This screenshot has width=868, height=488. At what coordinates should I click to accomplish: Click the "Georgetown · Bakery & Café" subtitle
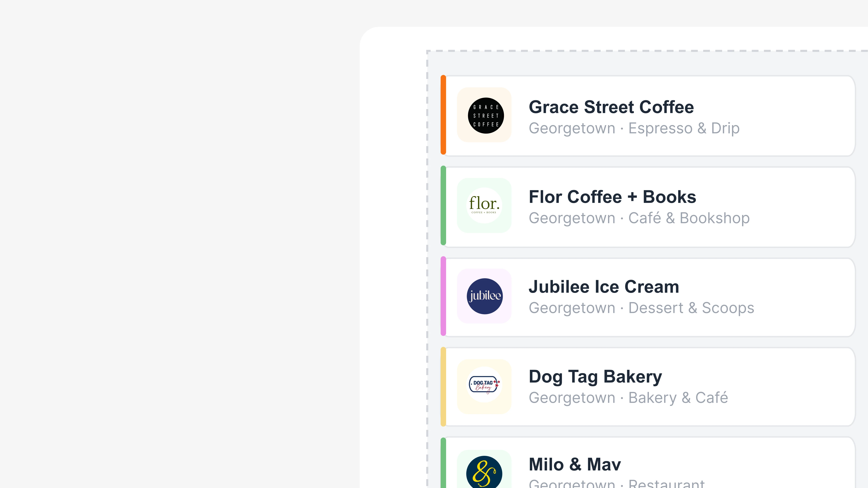[x=628, y=398]
